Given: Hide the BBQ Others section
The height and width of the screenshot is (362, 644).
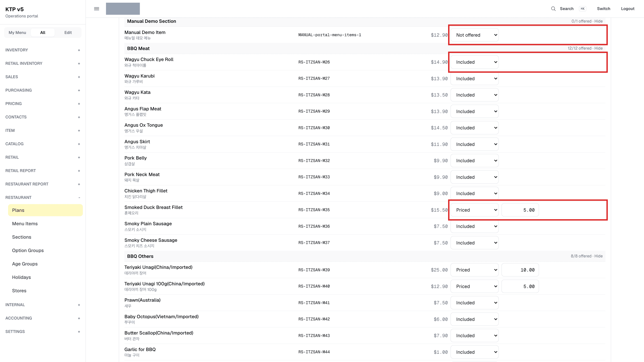Looking at the screenshot, I should pyautogui.click(x=599, y=256).
